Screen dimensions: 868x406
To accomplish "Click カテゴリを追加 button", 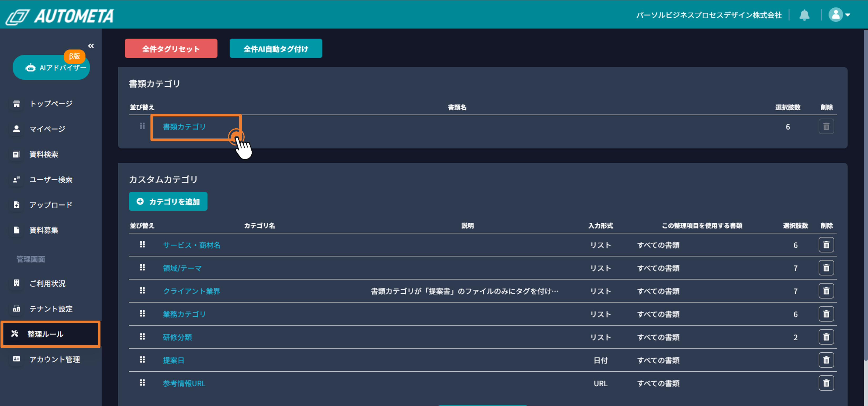I will pyautogui.click(x=168, y=201).
